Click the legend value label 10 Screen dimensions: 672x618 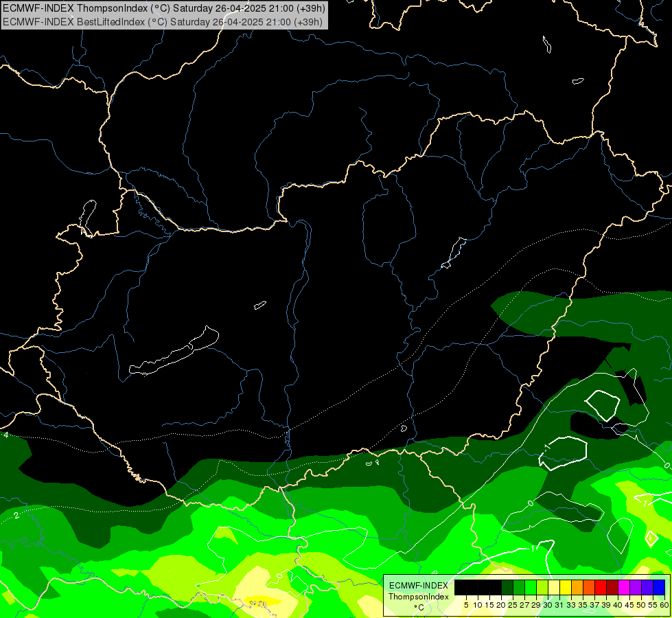pos(478,605)
